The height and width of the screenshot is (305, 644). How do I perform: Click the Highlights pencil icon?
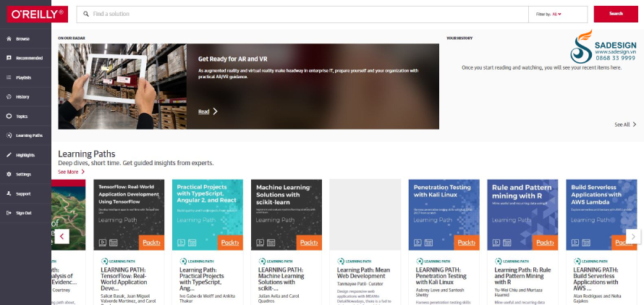(9, 155)
